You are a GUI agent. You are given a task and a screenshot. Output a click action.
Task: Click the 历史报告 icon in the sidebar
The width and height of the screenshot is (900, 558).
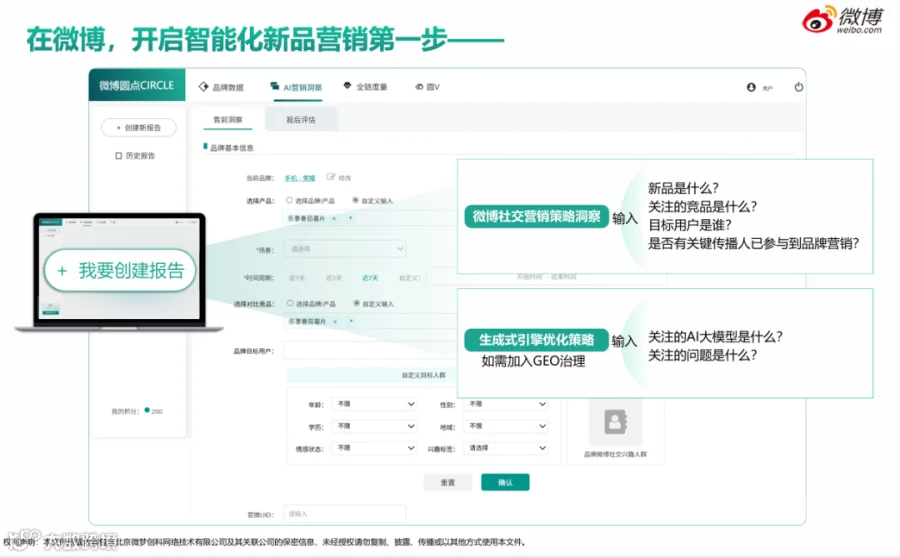(x=118, y=156)
